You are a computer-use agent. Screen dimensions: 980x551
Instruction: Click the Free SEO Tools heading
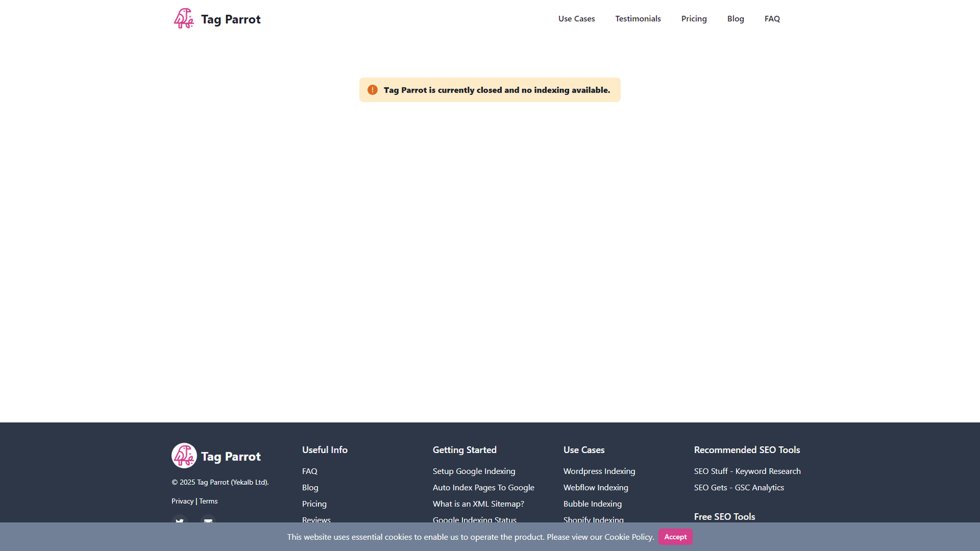pos(725,517)
